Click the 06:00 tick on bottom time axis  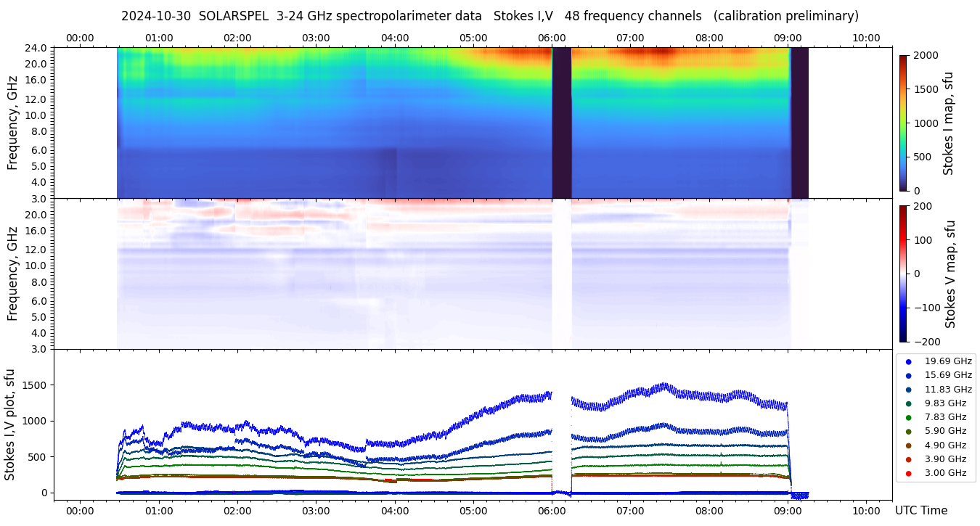click(552, 510)
